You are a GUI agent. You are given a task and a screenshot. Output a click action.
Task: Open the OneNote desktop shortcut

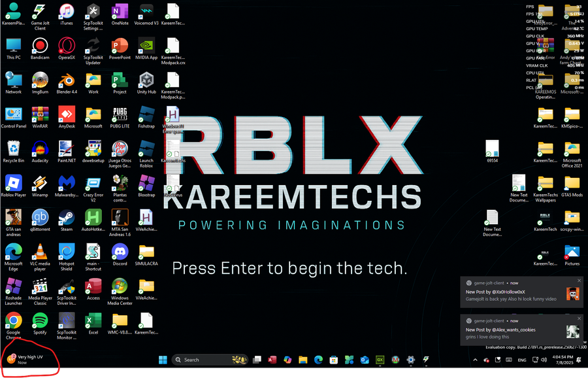(x=120, y=14)
